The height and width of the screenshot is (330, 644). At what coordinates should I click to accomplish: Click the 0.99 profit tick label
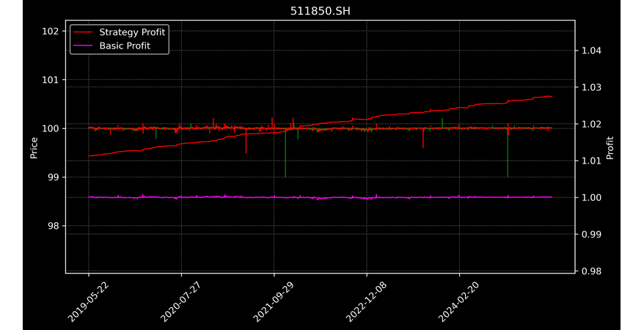point(592,234)
